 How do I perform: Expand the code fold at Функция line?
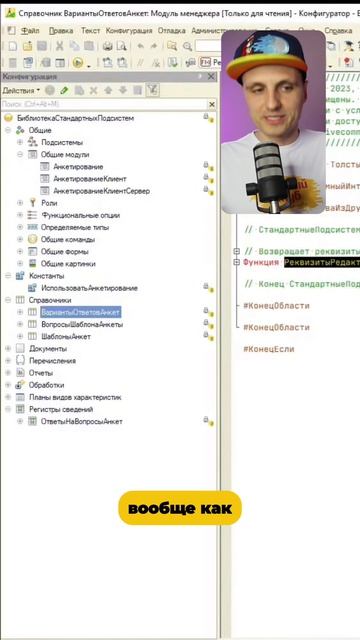pyautogui.click(x=236, y=262)
